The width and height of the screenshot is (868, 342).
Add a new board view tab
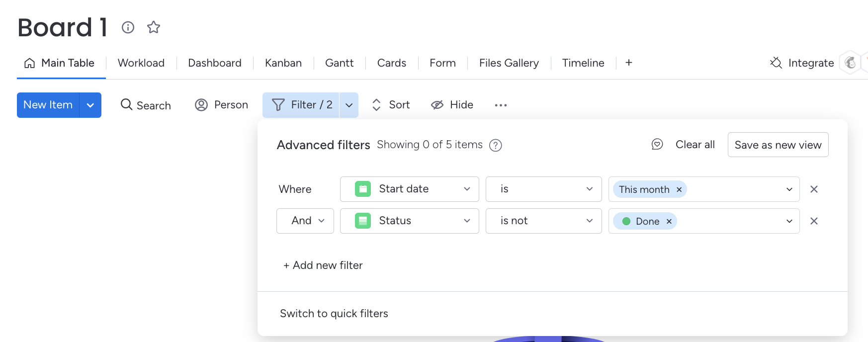click(629, 63)
